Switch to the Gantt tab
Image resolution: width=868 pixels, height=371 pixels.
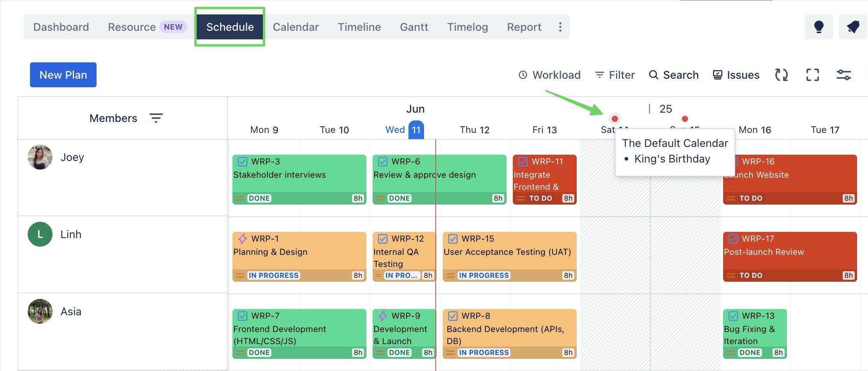414,27
